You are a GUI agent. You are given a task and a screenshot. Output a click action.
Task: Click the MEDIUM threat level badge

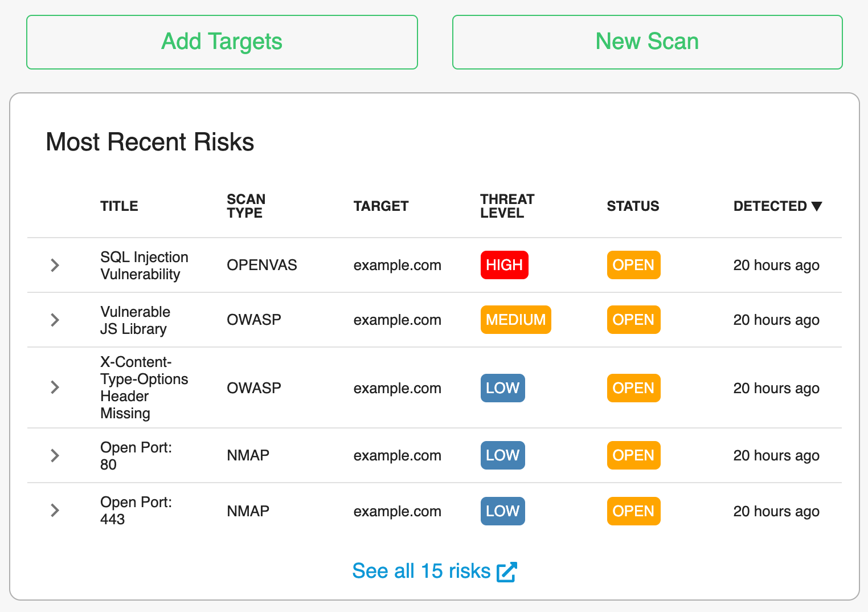[x=515, y=320]
